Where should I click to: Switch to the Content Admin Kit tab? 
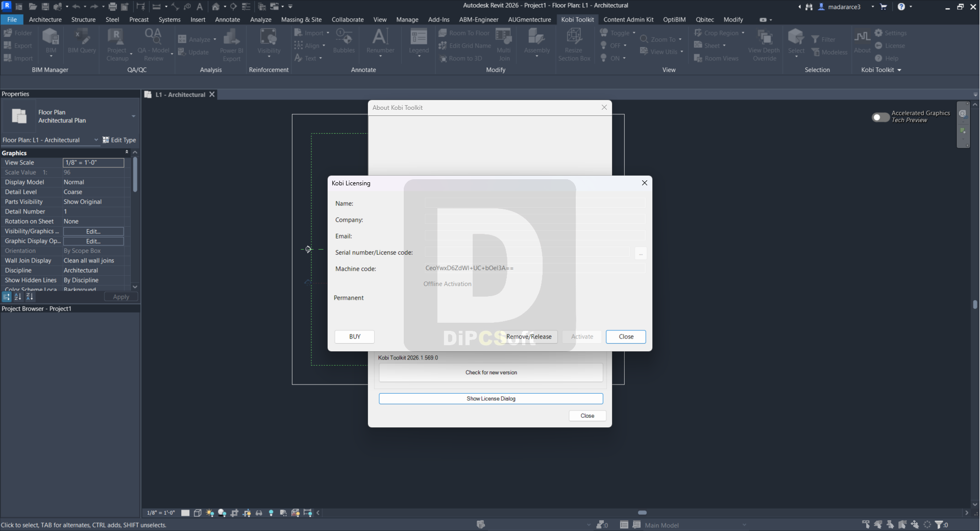point(628,19)
